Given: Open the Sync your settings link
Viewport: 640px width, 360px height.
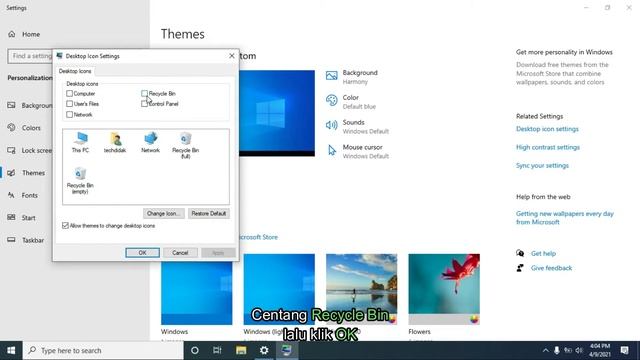Looking at the screenshot, I should click(542, 166).
